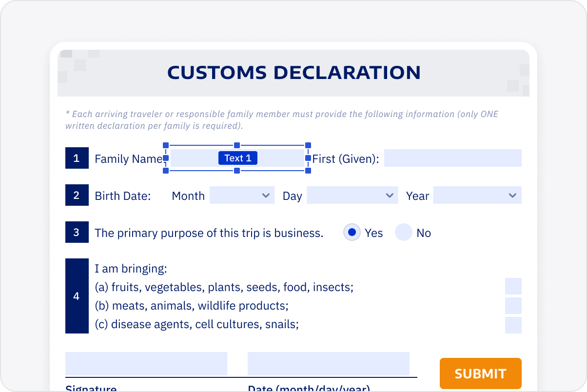
Task: Select the Yes radio button
Action: (x=352, y=233)
